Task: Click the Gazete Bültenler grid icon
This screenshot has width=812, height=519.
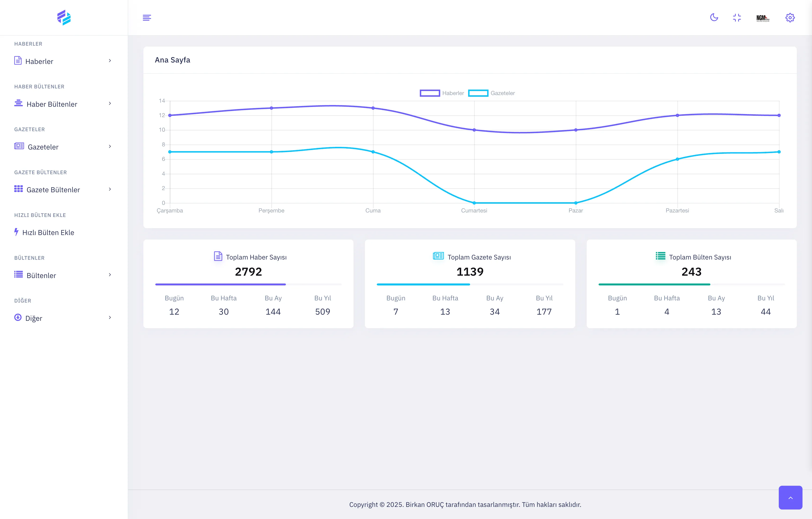Action: pyautogui.click(x=19, y=189)
